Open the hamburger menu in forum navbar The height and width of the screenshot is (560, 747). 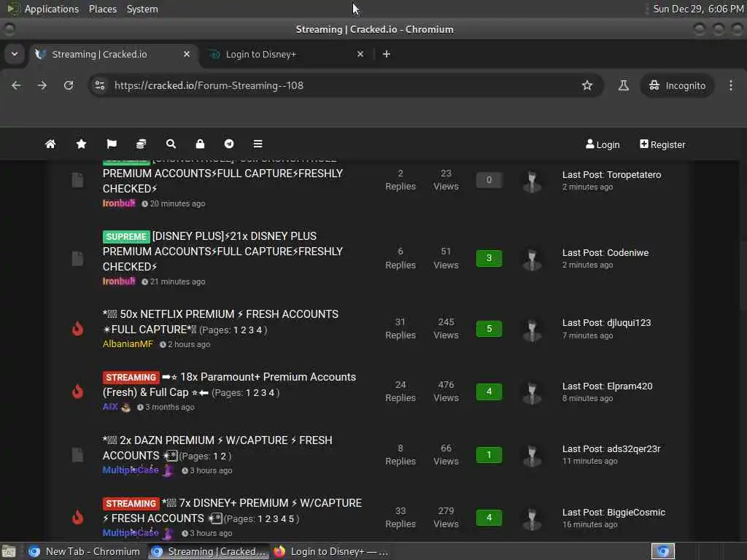point(258,144)
